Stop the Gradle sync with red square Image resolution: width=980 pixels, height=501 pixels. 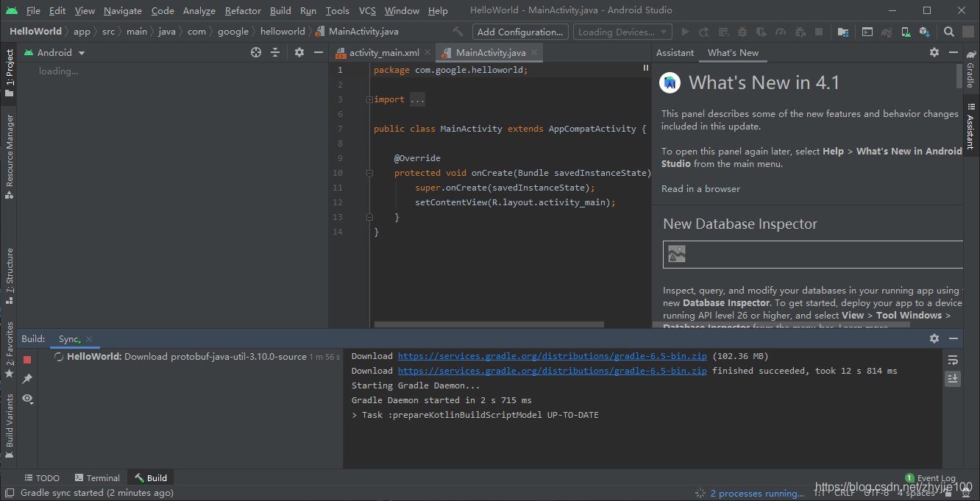tap(27, 360)
